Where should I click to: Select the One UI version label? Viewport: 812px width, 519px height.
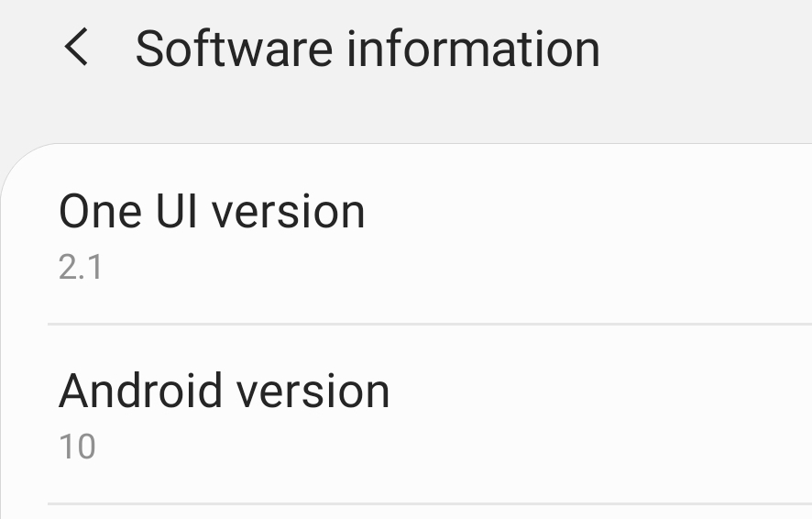[212, 212]
